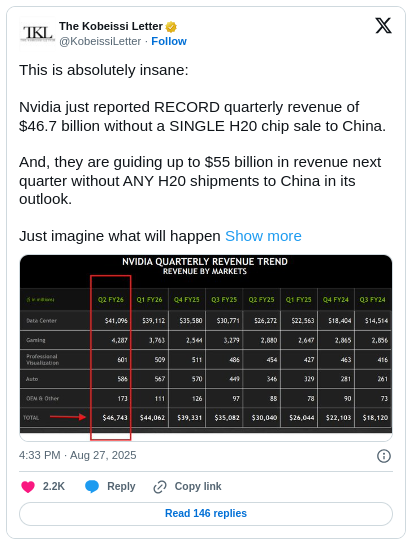Open Nvidia quarterly revenue trend image
The image size is (413, 546).
coord(206,348)
